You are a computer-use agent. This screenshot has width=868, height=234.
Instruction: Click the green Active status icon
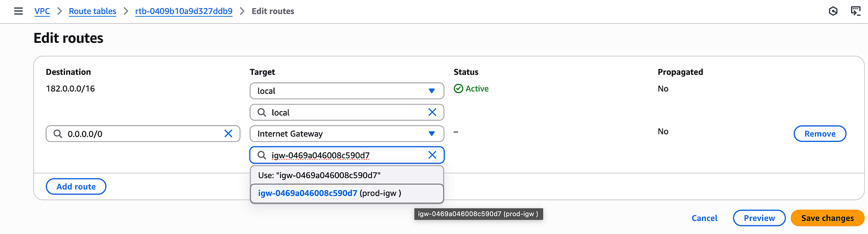pos(458,88)
